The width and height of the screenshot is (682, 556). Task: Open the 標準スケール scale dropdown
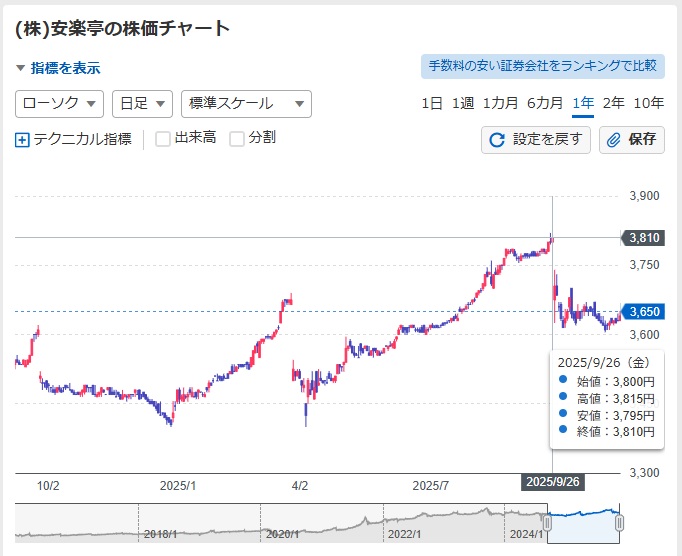coord(246,104)
